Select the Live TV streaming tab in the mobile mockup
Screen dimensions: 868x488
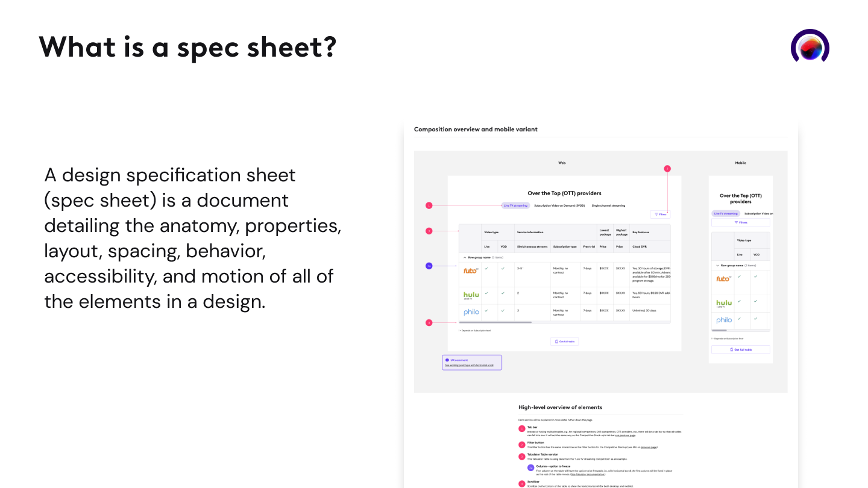pyautogui.click(x=726, y=213)
